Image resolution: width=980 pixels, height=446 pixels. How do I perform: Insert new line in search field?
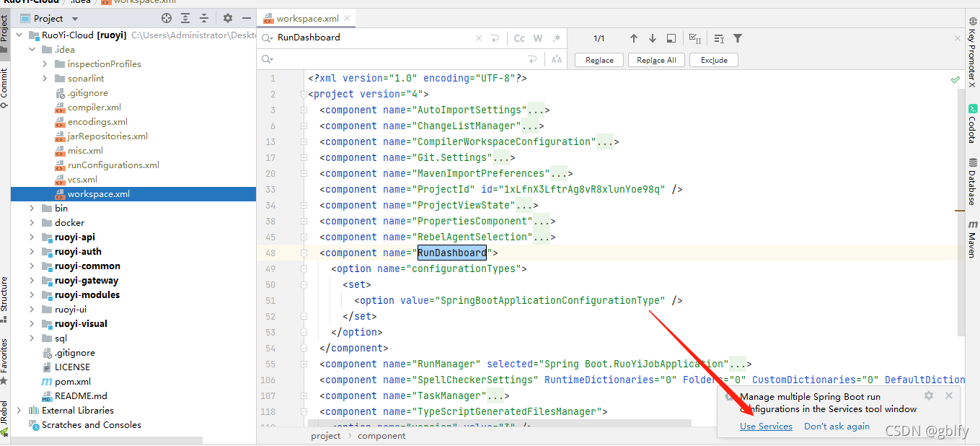495,38
